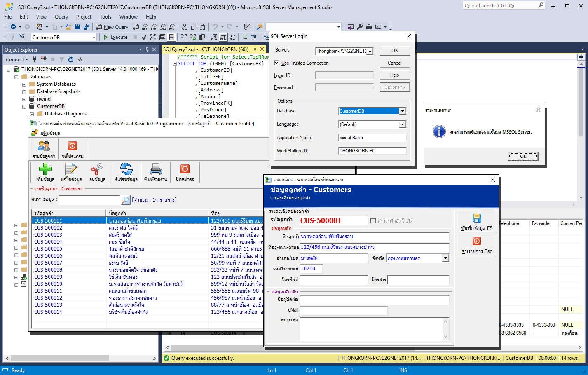The image size is (588, 375).
Task: Toggle Use Trusted Connection checkbox
Action: click(x=276, y=63)
